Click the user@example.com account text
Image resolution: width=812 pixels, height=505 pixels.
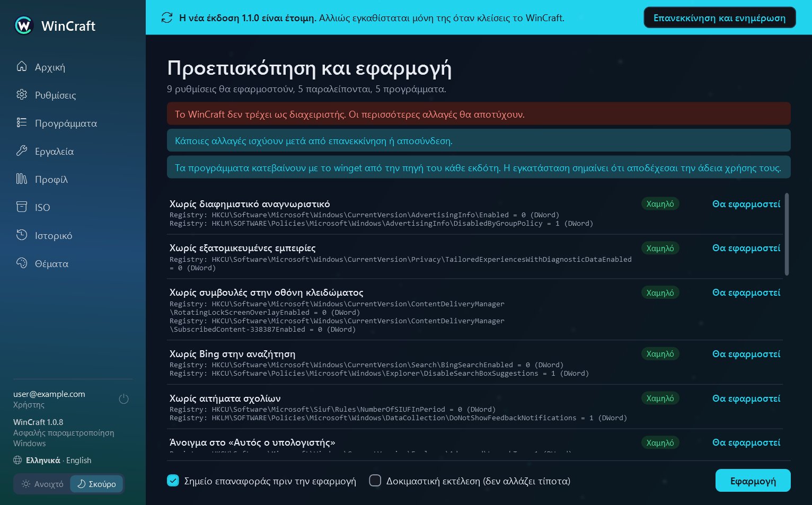pyautogui.click(x=49, y=394)
